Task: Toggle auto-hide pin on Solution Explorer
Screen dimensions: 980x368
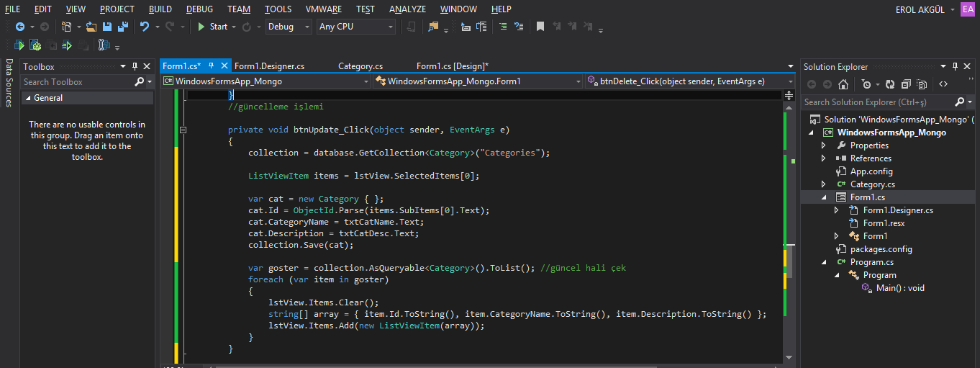Action: click(x=955, y=66)
